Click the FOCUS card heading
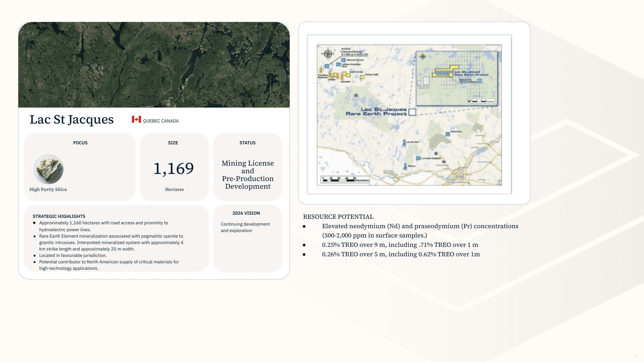The height and width of the screenshot is (362, 644). (80, 143)
